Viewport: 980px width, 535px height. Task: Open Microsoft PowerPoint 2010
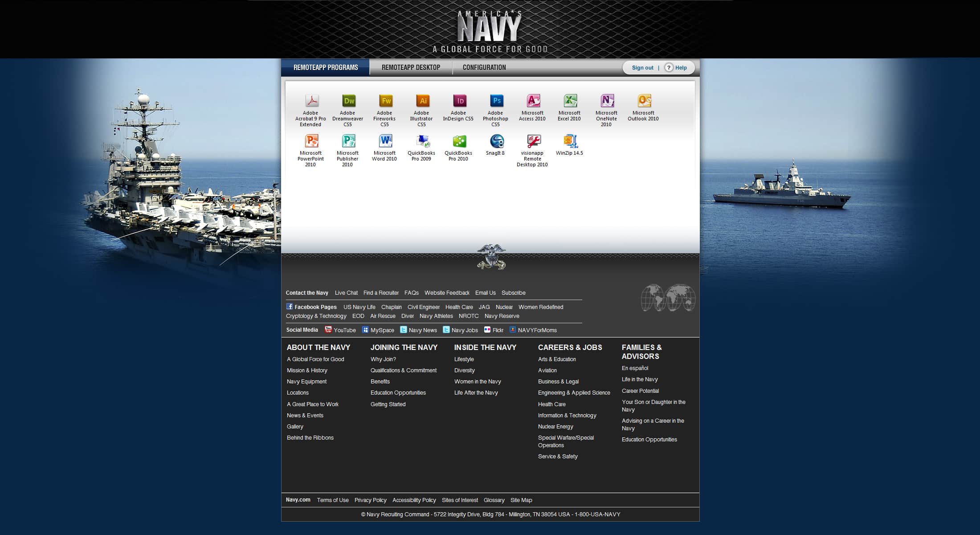click(x=311, y=150)
